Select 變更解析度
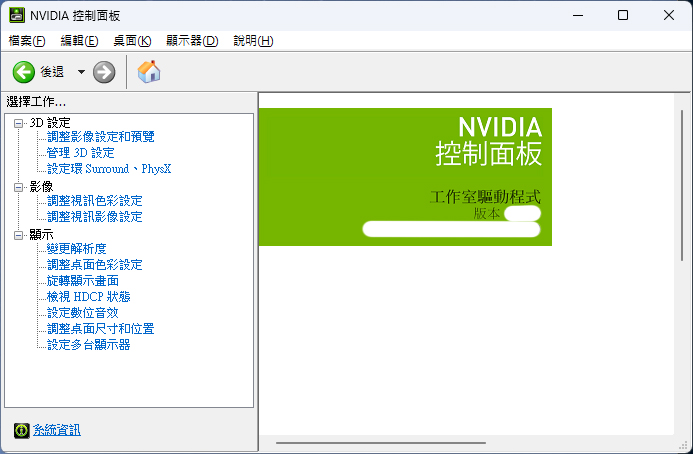Screen dimensions: 693x454 coord(76,248)
